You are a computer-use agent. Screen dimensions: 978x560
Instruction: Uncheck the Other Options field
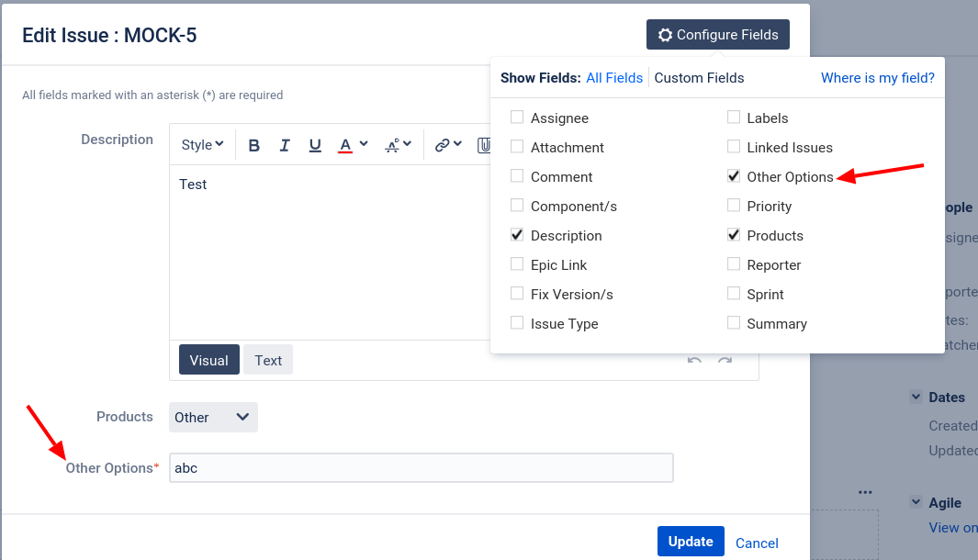point(734,176)
